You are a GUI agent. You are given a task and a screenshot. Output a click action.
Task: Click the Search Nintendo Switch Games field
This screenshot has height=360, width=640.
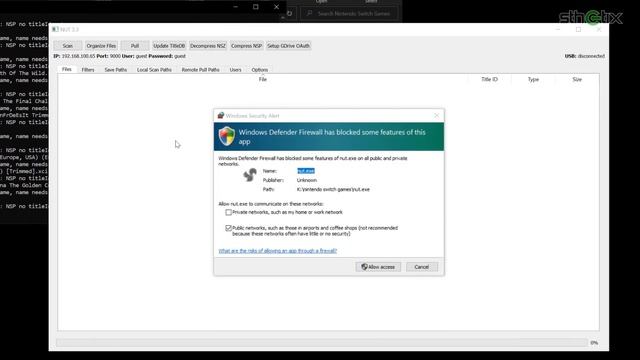coord(349,13)
